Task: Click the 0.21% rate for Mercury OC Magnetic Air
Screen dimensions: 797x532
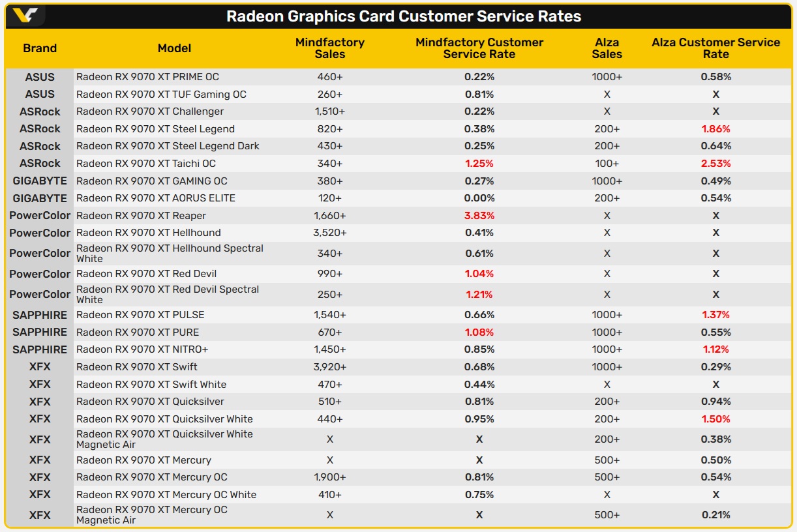Action: click(x=715, y=515)
